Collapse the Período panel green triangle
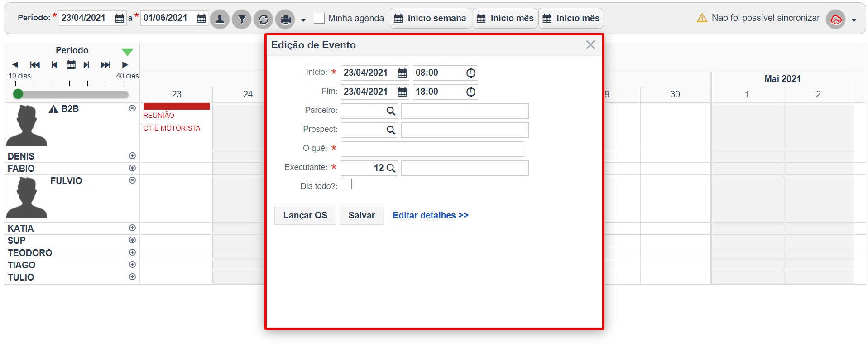 click(x=127, y=52)
